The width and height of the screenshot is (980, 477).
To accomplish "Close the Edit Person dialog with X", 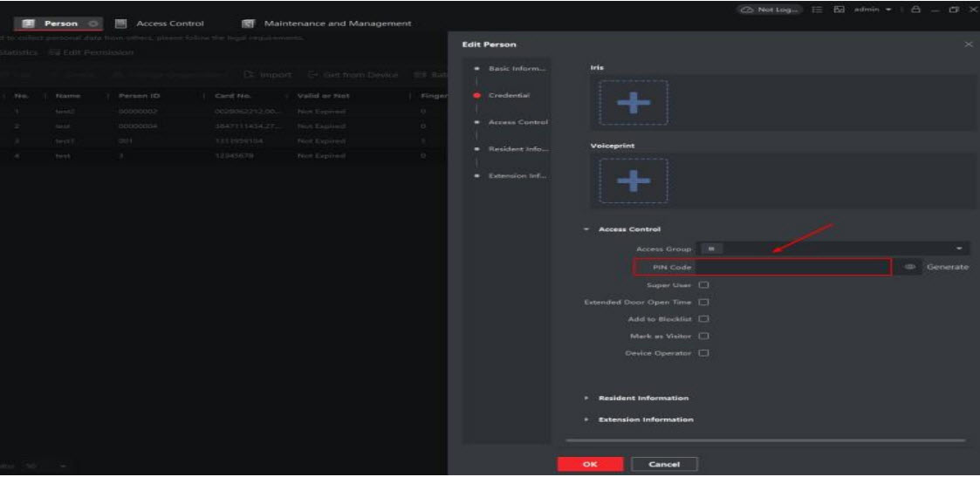I will (969, 44).
